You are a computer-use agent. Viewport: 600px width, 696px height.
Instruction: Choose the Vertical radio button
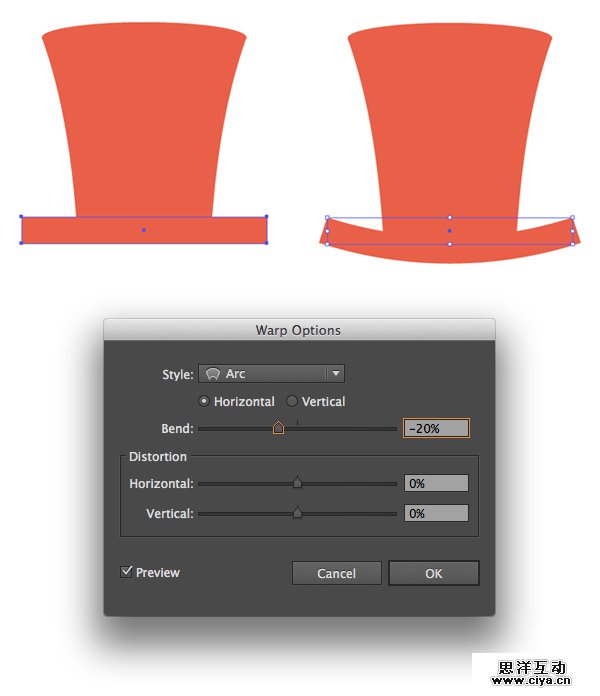point(292,401)
